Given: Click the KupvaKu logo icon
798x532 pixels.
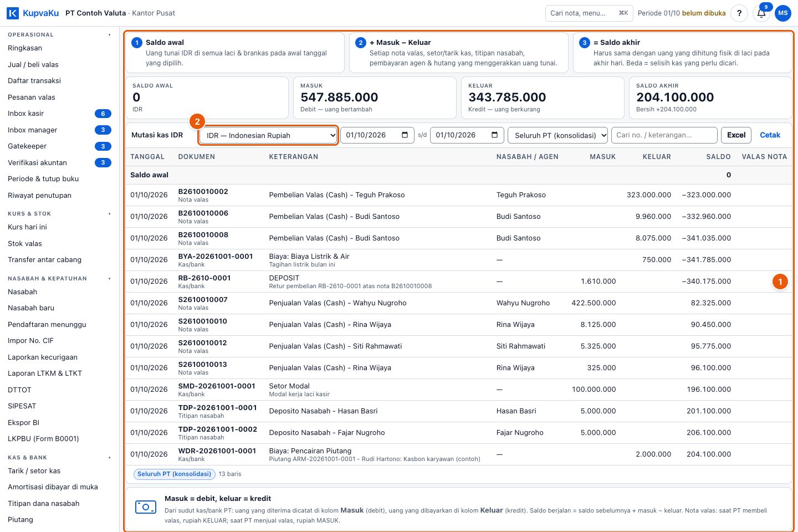Looking at the screenshot, I should coord(13,13).
